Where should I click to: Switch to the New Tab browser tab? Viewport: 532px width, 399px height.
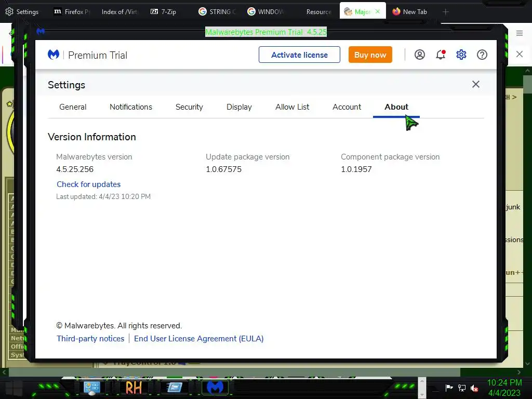tap(409, 11)
